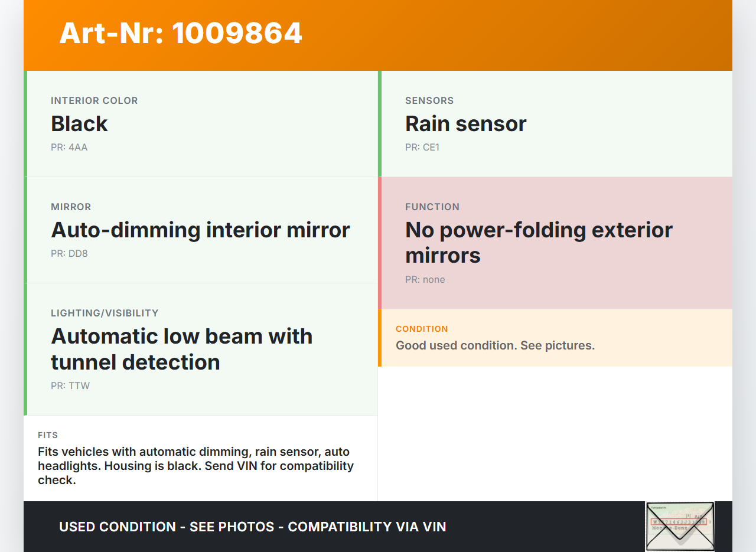The height and width of the screenshot is (552, 756).
Task: Click Automatic low beam with tunnel detection
Action: tap(182, 349)
